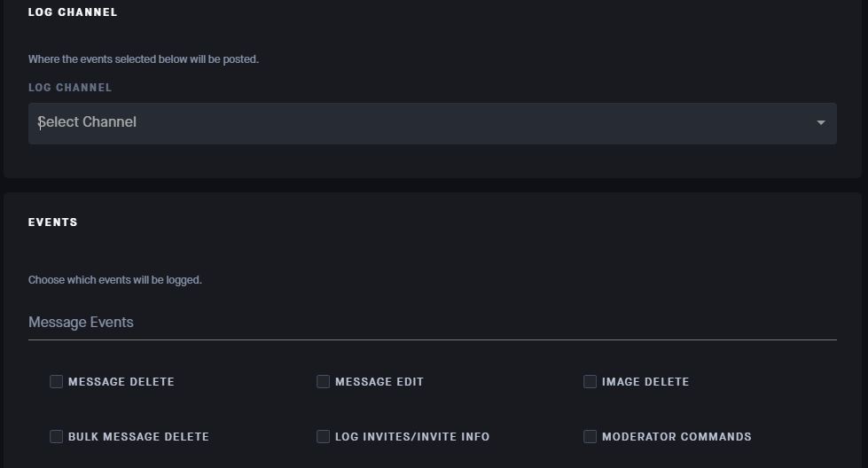
Task: Click the EVENTS panel title
Action: [53, 222]
